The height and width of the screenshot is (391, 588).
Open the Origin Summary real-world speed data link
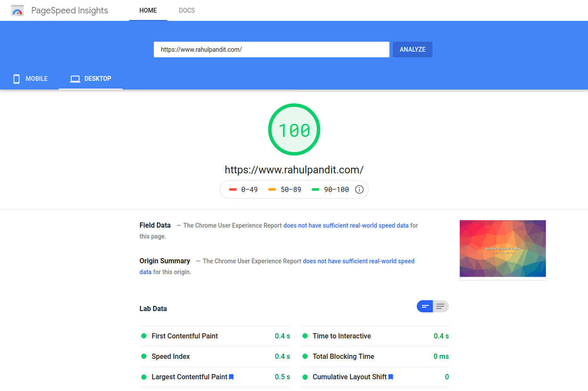358,261
